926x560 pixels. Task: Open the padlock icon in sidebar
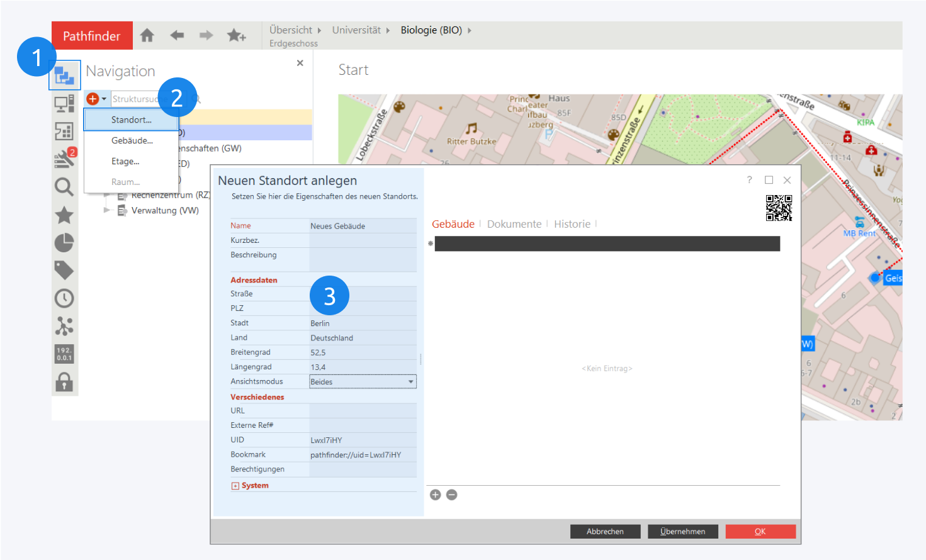click(x=64, y=382)
